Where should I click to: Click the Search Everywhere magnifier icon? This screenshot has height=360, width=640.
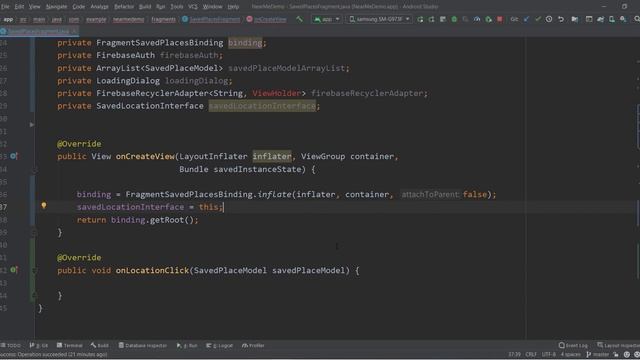[x=636, y=19]
